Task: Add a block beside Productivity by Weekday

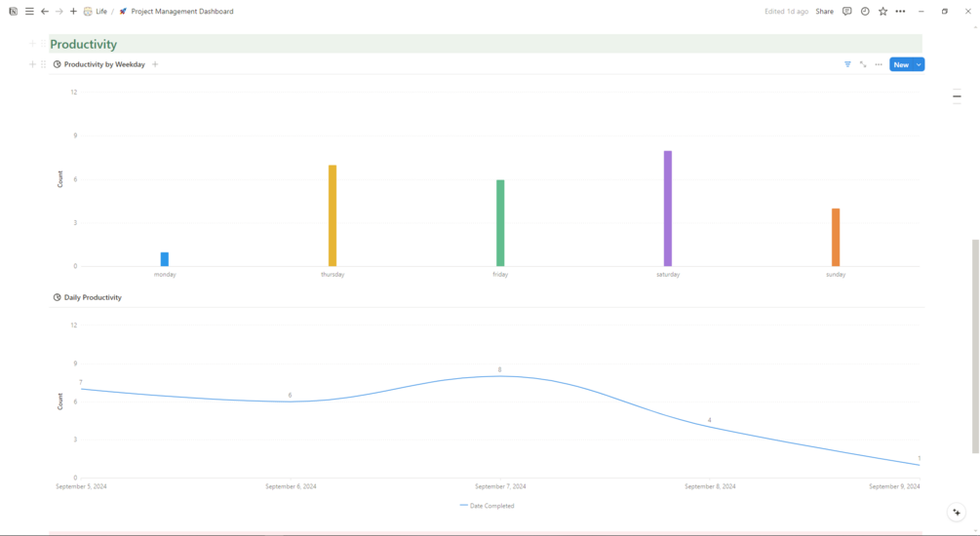Action: click(32, 64)
